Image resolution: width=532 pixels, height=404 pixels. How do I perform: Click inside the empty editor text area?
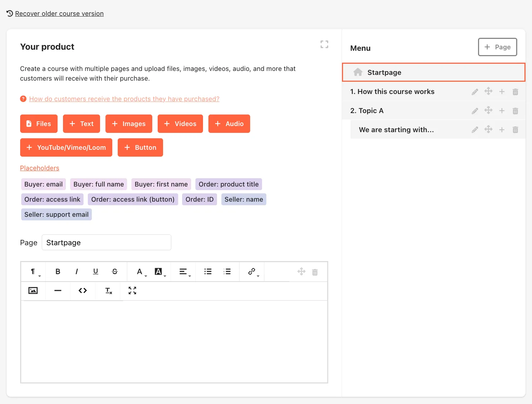(174, 341)
